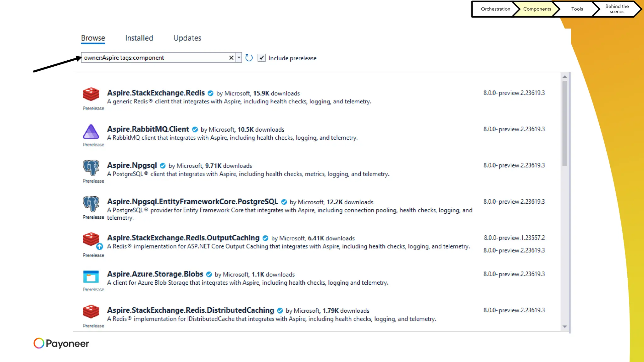Click the Aspire.RabbitMQ.Client package icon
Image resolution: width=644 pixels, height=362 pixels.
coord(91,131)
